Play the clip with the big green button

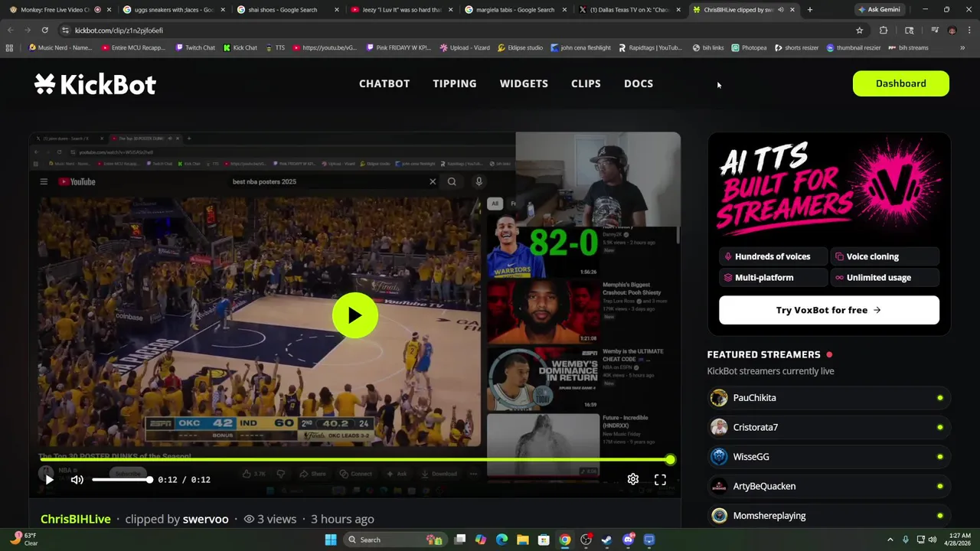(354, 315)
